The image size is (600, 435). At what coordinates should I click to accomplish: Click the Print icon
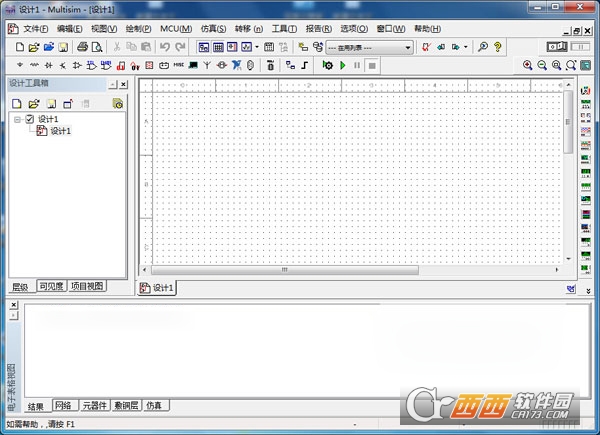pos(82,47)
